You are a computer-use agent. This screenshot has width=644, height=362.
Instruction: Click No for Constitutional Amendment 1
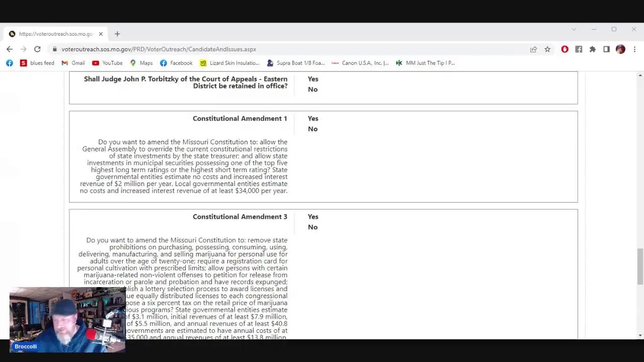pyautogui.click(x=312, y=129)
